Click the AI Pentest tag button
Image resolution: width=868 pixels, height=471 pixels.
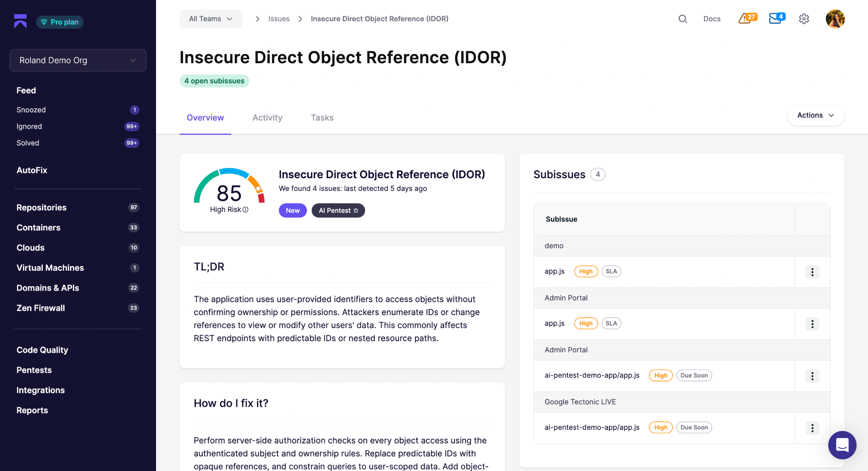click(338, 210)
